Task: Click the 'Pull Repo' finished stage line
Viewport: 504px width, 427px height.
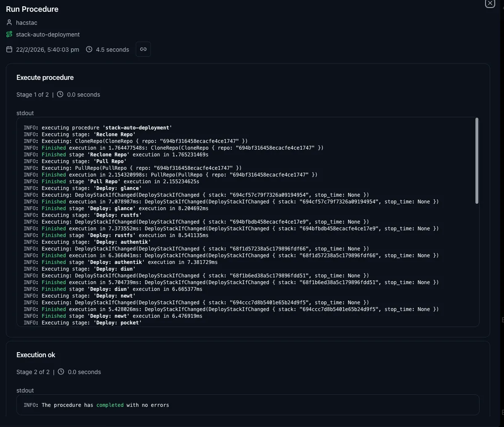Action: [x=111, y=182]
